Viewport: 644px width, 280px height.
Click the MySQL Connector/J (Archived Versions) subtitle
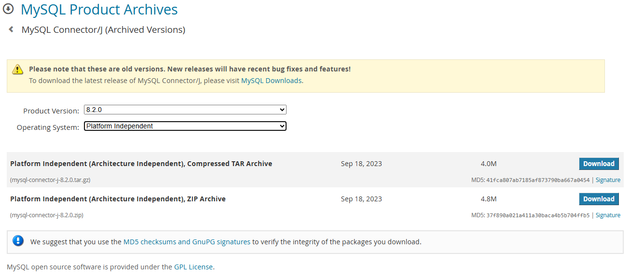coord(103,30)
